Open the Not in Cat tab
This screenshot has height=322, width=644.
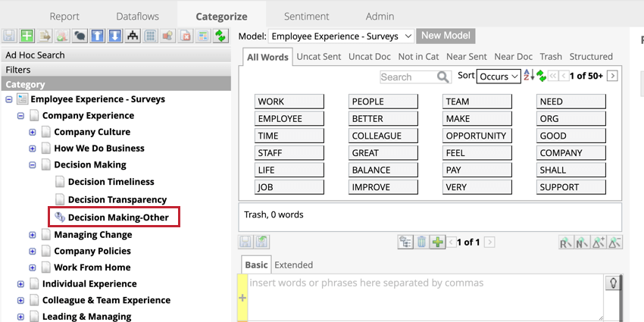(418, 57)
